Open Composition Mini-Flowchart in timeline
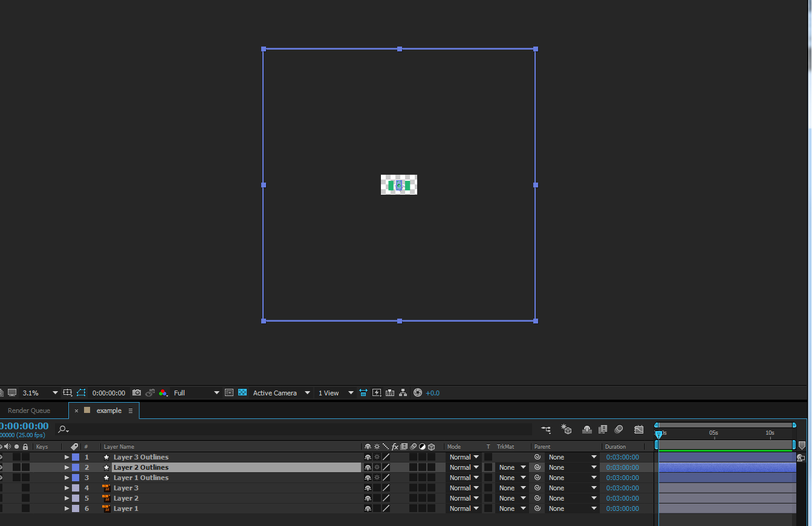Image resolution: width=812 pixels, height=526 pixels. tap(546, 429)
